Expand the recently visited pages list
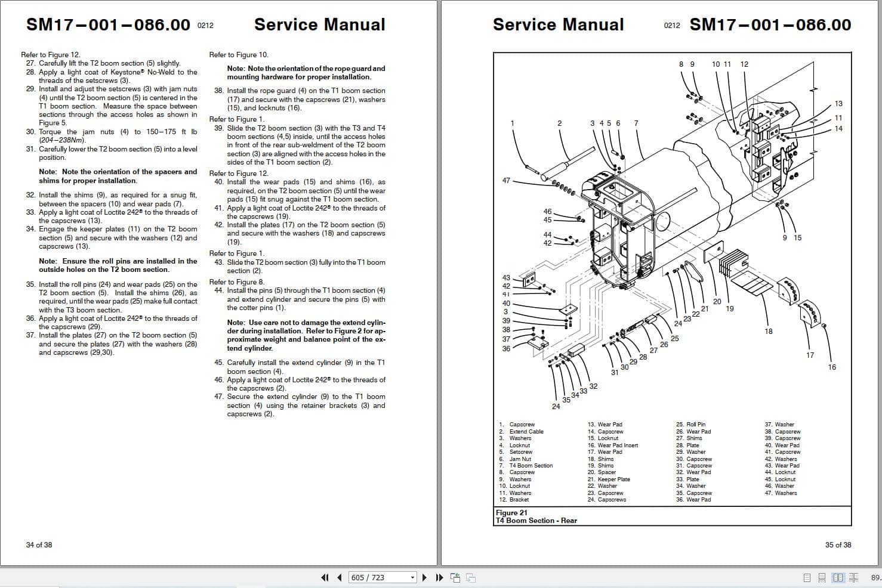This screenshot has height=588, width=882. 412,577
